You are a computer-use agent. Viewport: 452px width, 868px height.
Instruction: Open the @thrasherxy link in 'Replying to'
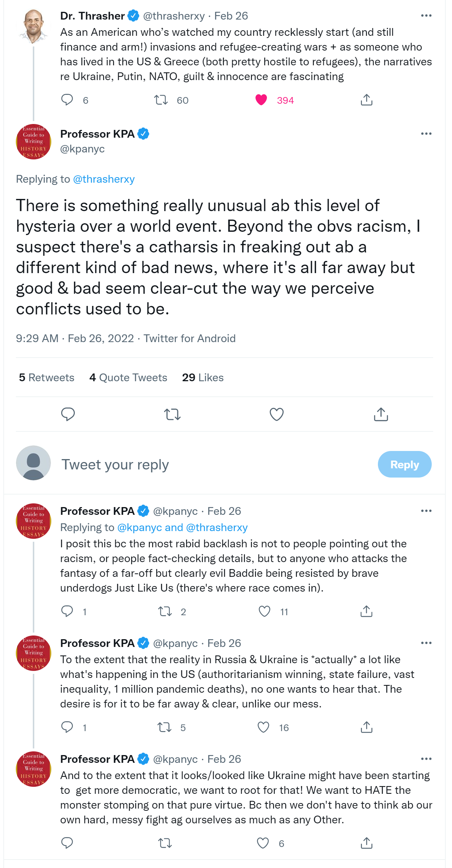click(104, 179)
